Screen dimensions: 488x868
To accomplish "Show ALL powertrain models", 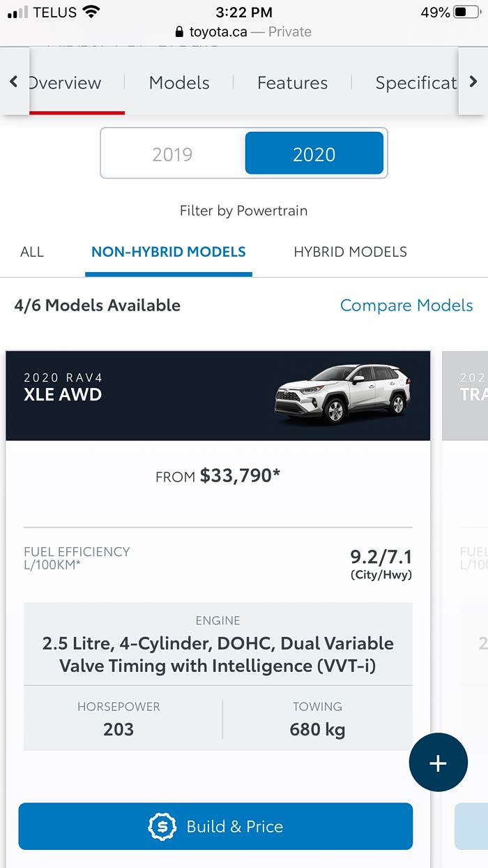I will pos(32,252).
